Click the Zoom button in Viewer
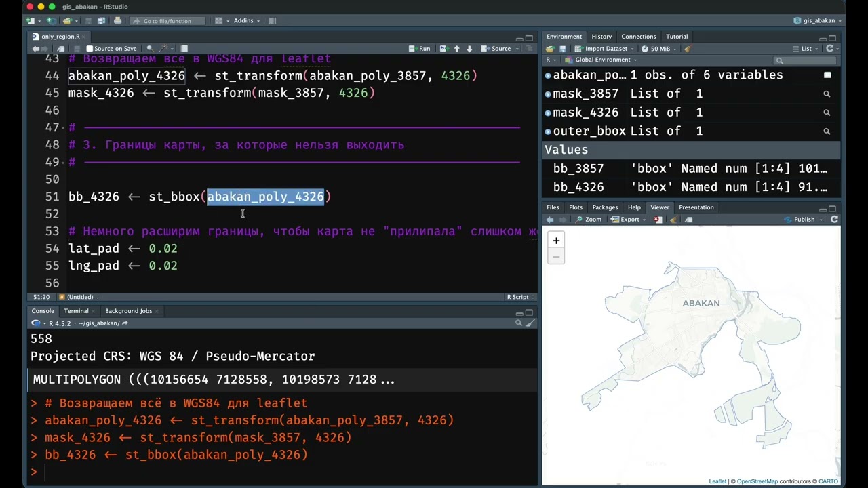The image size is (868, 488). pyautogui.click(x=588, y=220)
